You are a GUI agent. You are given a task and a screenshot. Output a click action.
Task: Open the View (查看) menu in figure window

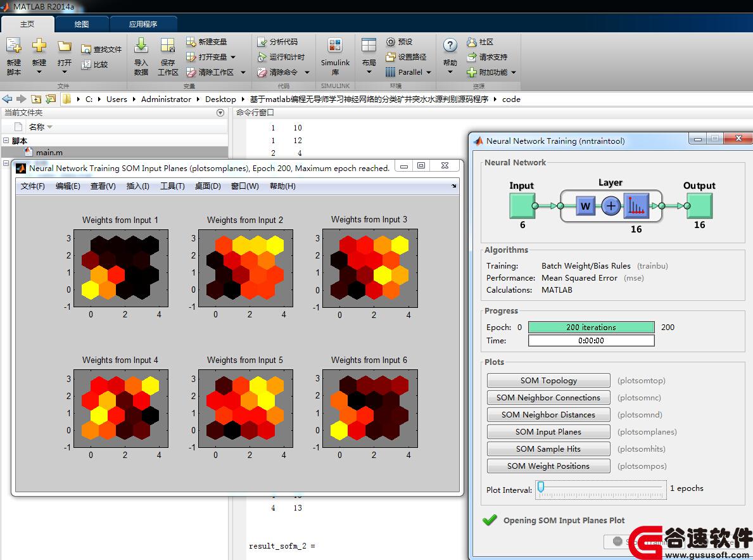[103, 186]
